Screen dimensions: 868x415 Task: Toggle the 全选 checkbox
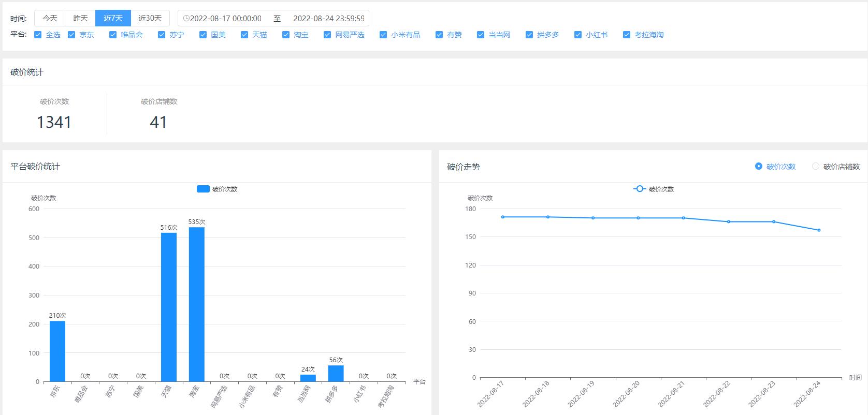(38, 35)
